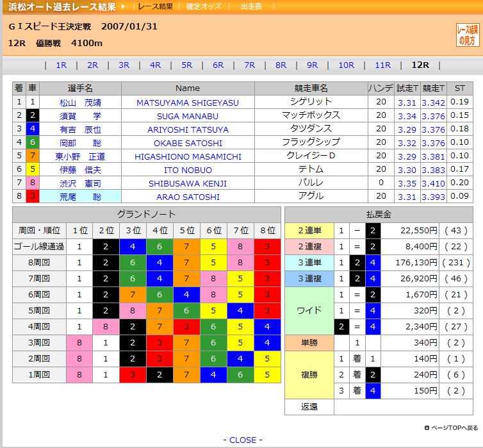This screenshot has height=448, width=483.
Task: Click race time 3.393
Action: (x=434, y=197)
